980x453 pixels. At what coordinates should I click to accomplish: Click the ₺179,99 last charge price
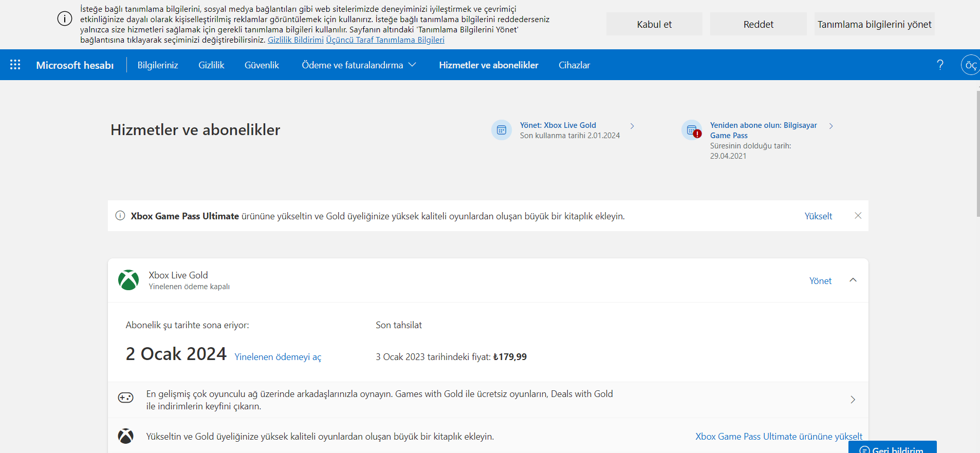point(510,357)
